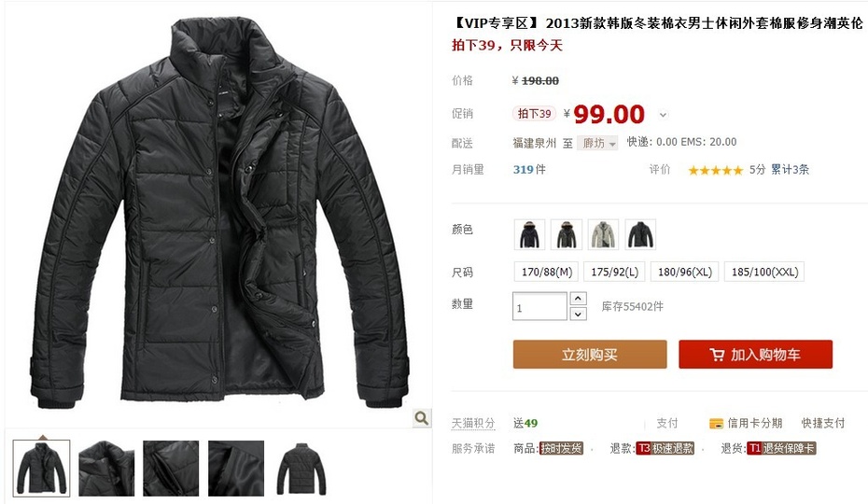Select the beige jacket color swatch
The width and height of the screenshot is (868, 504).
point(603,234)
